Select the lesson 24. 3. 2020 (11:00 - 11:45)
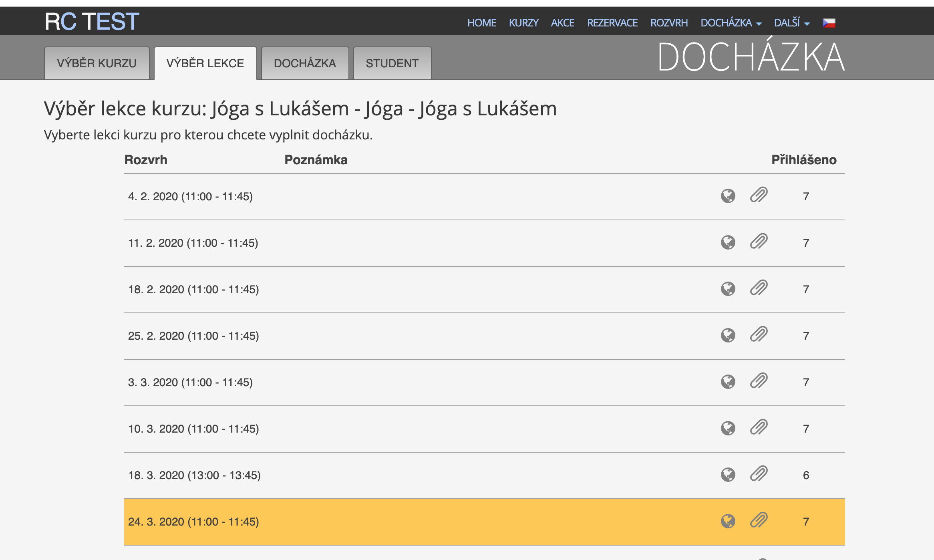 coord(193,522)
